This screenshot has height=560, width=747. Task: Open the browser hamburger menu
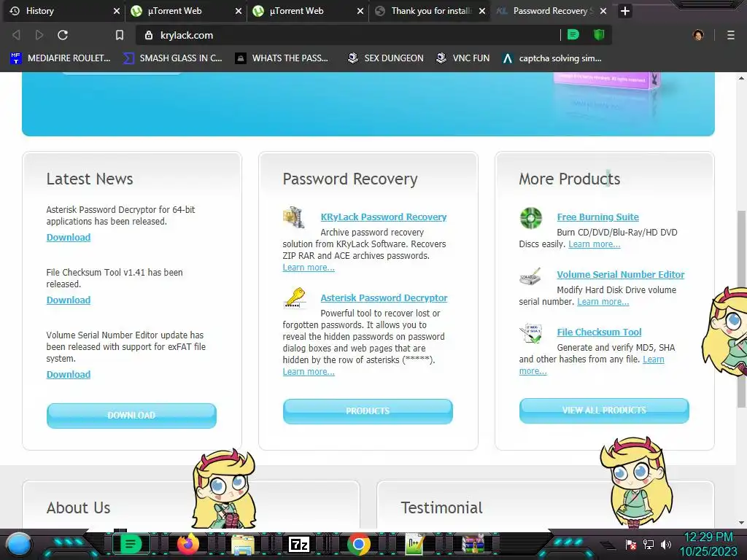(731, 35)
